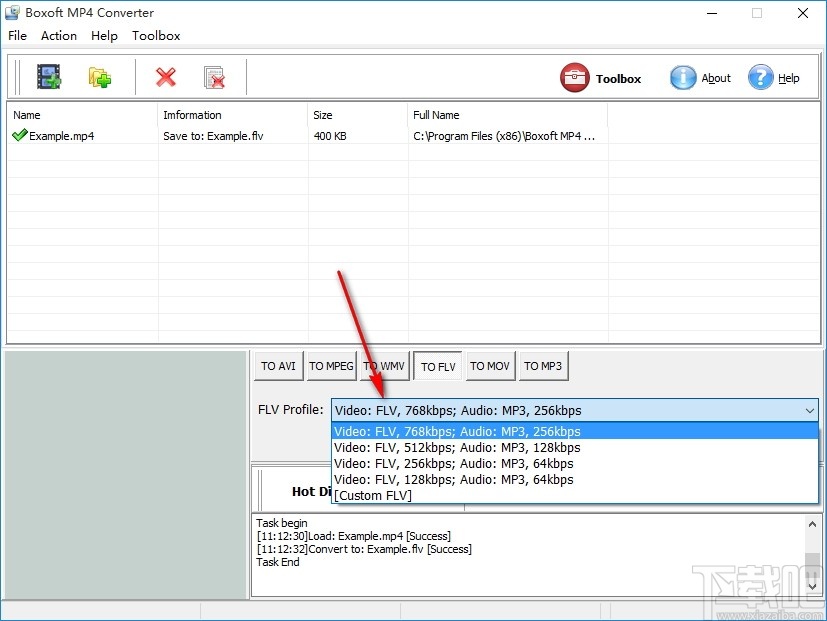Image resolution: width=827 pixels, height=621 pixels.
Task: Select the 512kbps FLV profile option
Action: click(x=456, y=447)
